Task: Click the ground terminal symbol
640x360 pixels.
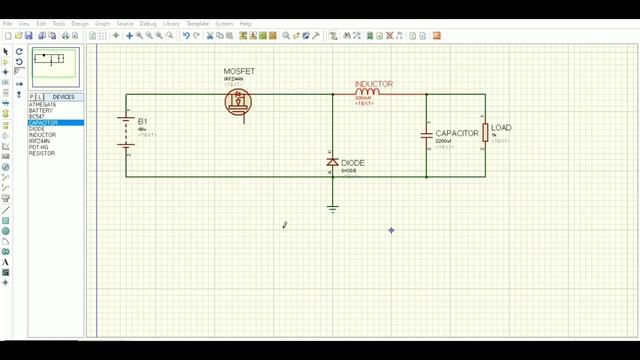Action: pyautogui.click(x=332, y=209)
